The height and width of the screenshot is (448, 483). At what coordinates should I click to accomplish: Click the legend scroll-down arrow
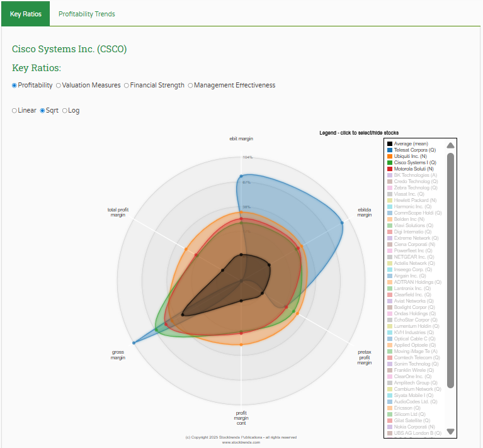click(450, 432)
